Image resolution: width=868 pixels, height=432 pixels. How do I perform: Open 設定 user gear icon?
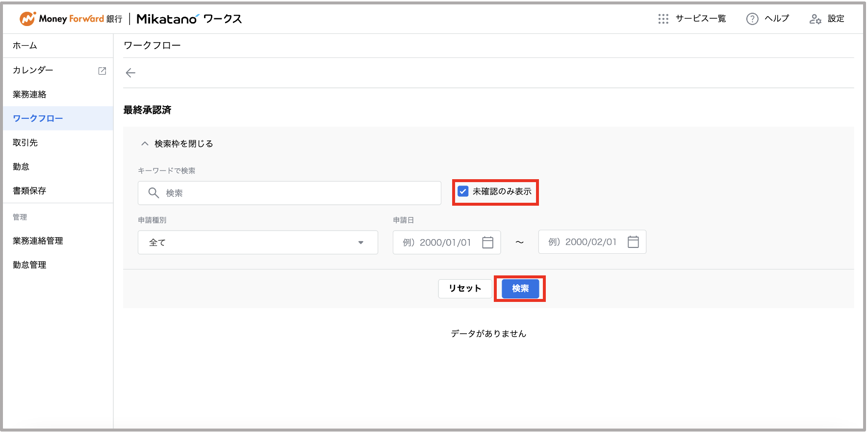(815, 19)
